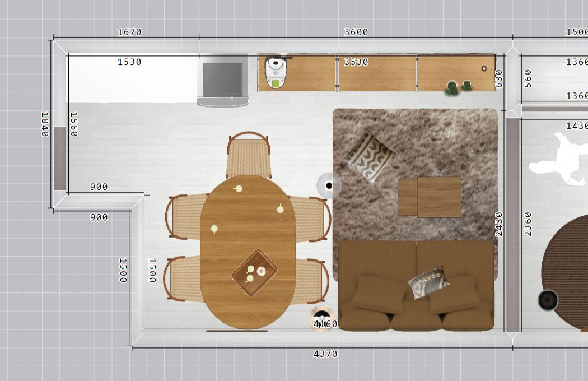Click the 3600 wall dimension label
Image resolution: width=588 pixels, height=381 pixels.
[x=356, y=32]
